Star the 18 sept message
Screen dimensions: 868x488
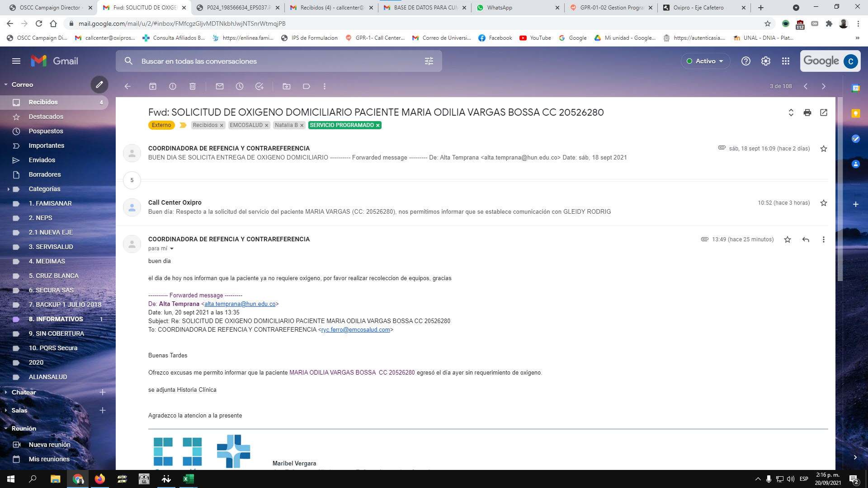click(824, 149)
